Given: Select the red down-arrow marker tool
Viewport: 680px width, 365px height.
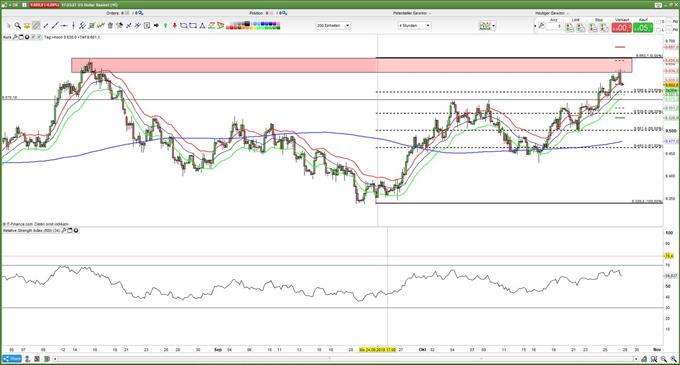Looking at the screenshot, I should coord(175,26).
